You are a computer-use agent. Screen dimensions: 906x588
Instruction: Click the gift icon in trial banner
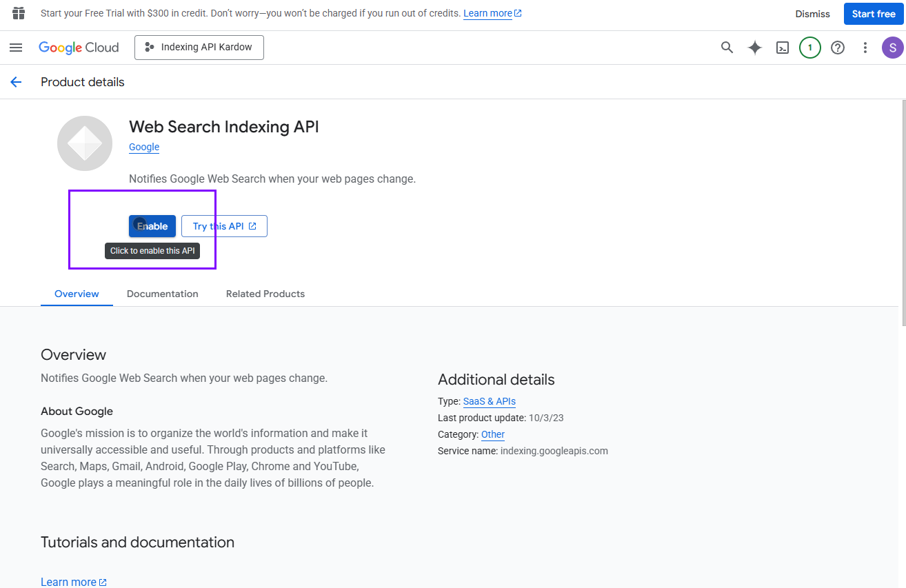[19, 13]
